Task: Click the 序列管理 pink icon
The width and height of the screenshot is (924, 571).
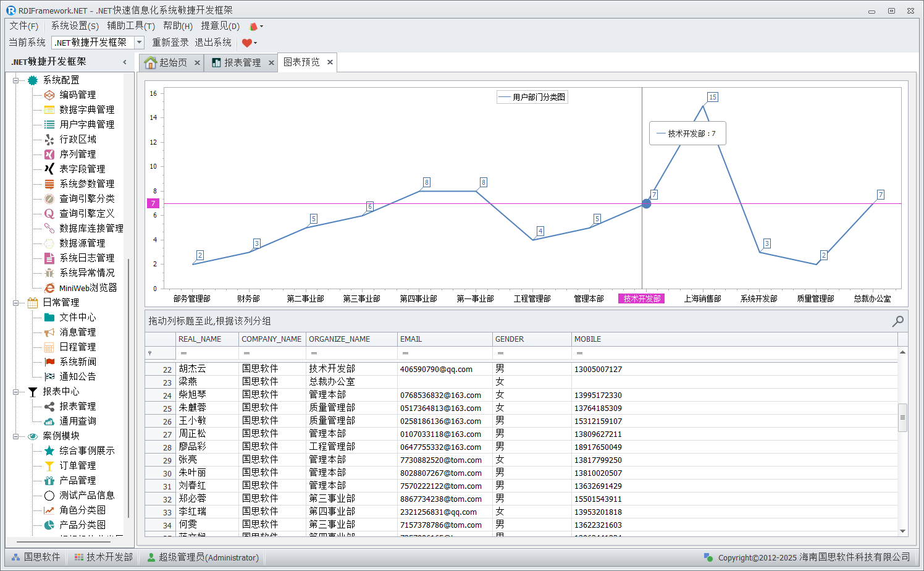Action: coord(49,154)
